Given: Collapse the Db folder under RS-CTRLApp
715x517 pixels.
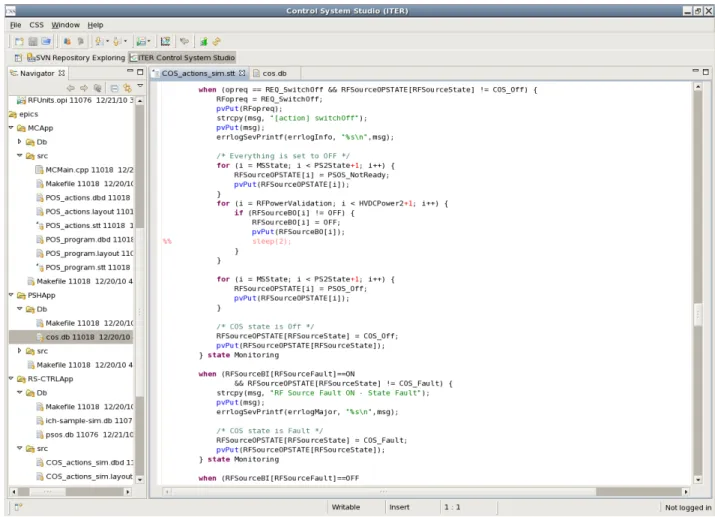Looking at the screenshot, I should [20, 393].
